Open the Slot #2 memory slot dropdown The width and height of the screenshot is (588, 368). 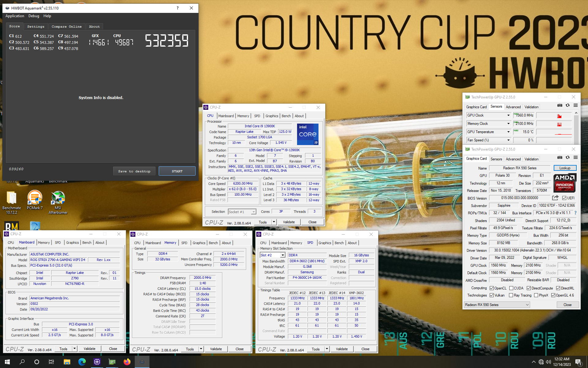coord(273,255)
